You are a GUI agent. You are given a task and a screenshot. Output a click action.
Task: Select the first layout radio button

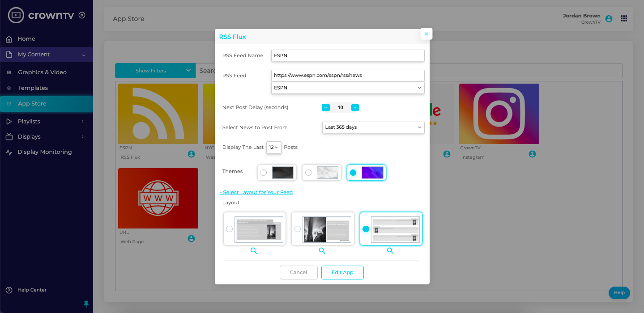coord(229,229)
